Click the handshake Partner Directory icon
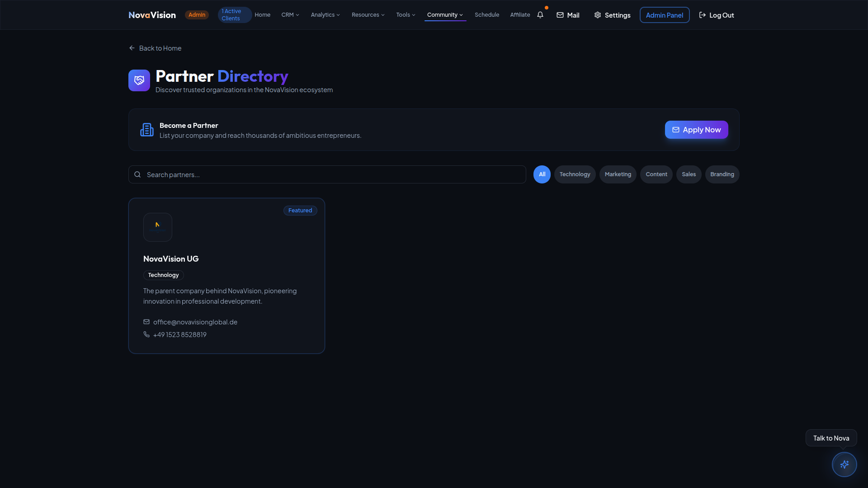The image size is (868, 488). 139,80
